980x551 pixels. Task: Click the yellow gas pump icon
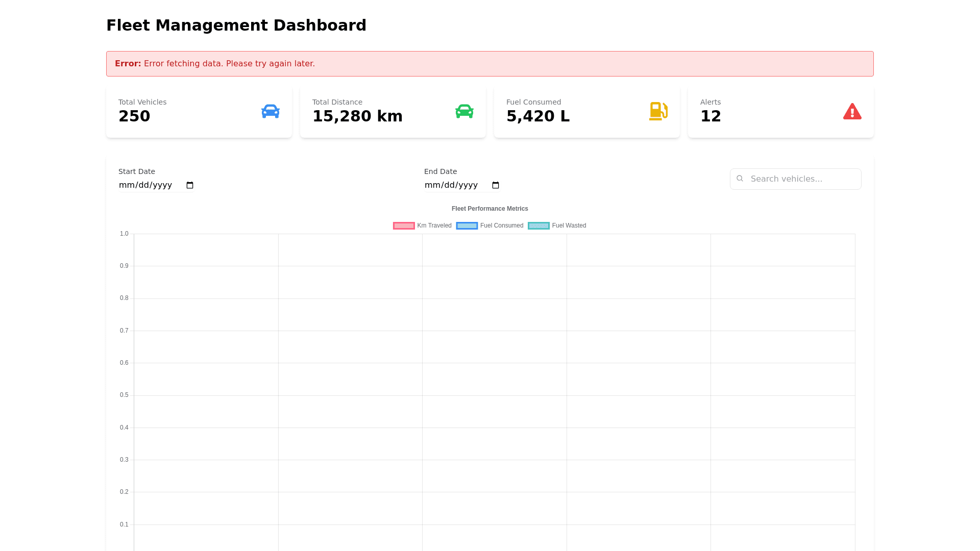click(x=658, y=111)
